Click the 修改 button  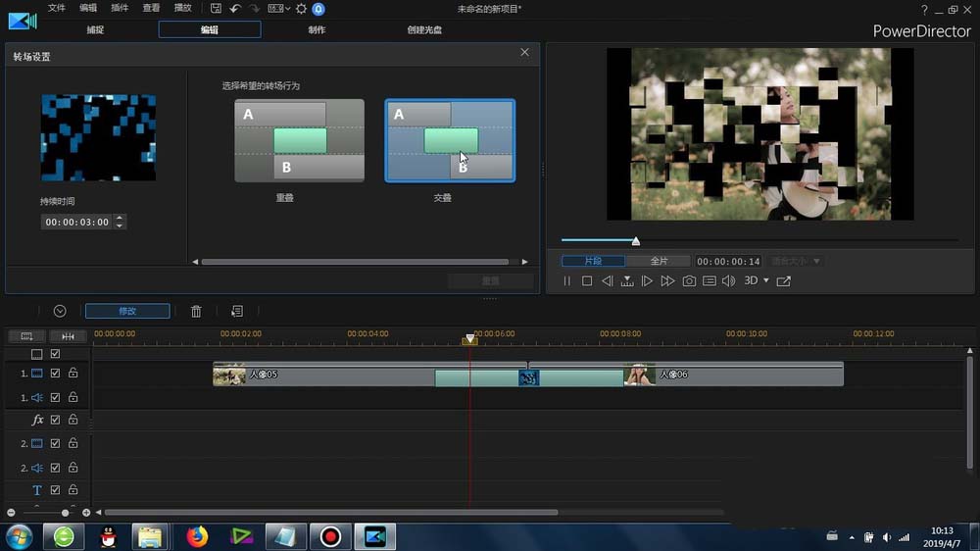[x=127, y=311]
